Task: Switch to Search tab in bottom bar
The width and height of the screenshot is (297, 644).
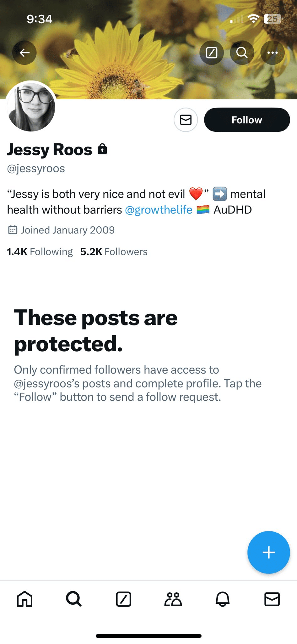Action: point(74,599)
